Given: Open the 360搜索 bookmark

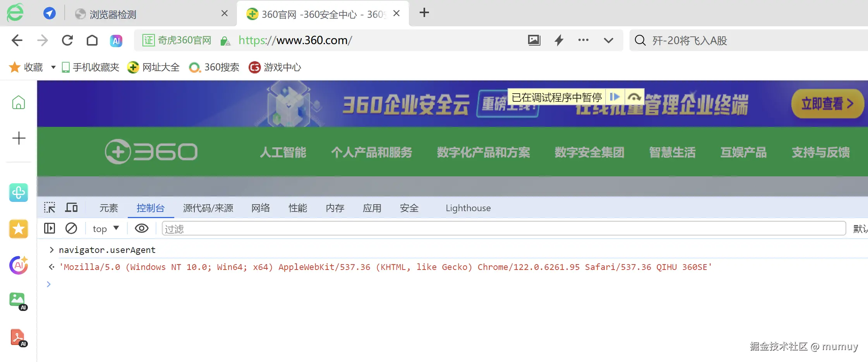Looking at the screenshot, I should (214, 67).
